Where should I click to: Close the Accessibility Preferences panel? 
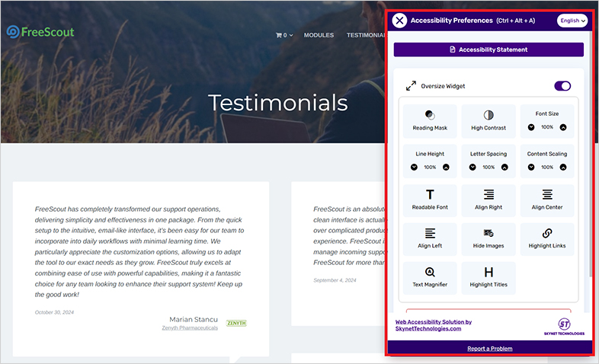(x=399, y=21)
